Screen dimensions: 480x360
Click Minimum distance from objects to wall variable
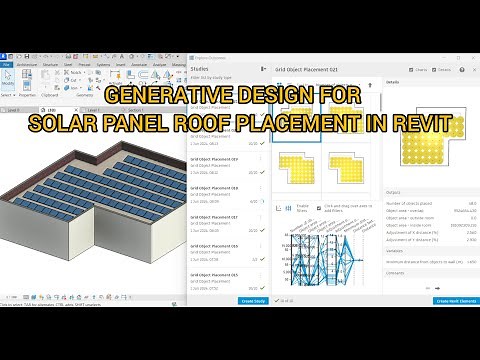(x=432, y=262)
